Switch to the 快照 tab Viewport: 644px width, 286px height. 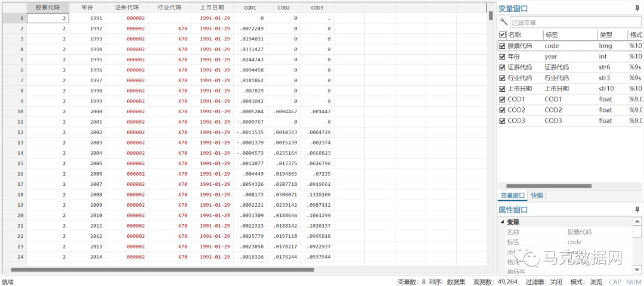[537, 195]
